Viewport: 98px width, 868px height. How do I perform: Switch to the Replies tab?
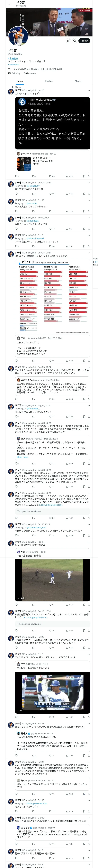(x=49, y=81)
